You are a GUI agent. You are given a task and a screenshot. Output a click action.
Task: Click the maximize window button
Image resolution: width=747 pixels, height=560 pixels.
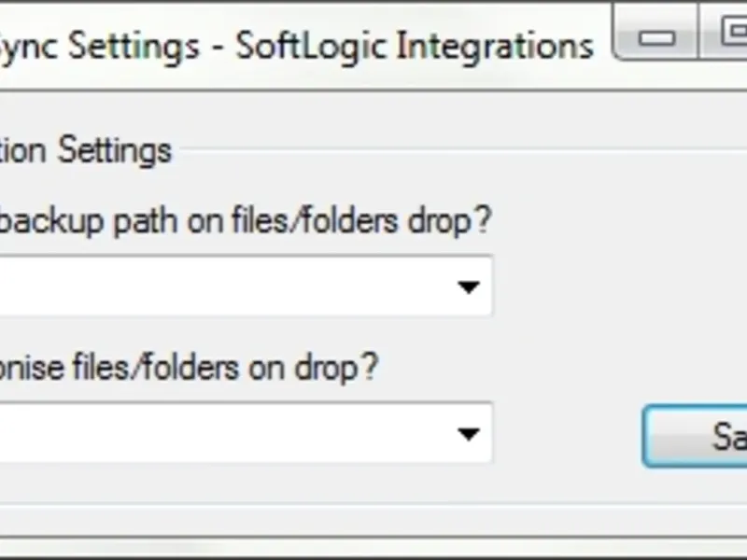click(733, 37)
